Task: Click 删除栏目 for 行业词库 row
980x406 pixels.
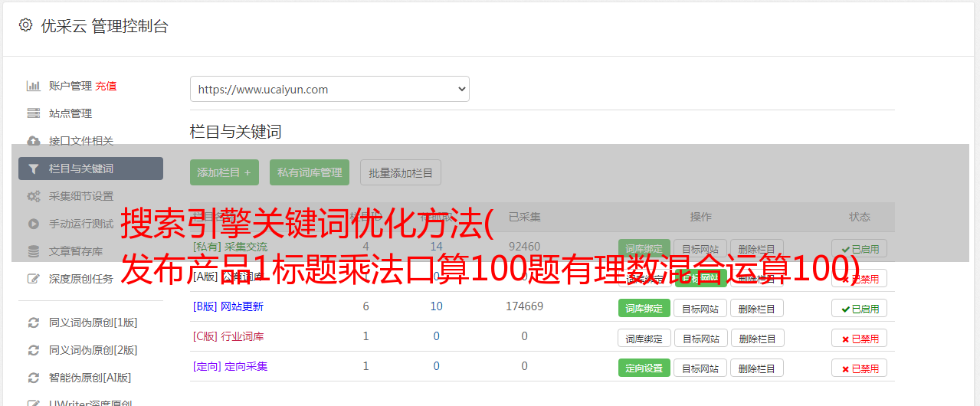Action: point(757,338)
